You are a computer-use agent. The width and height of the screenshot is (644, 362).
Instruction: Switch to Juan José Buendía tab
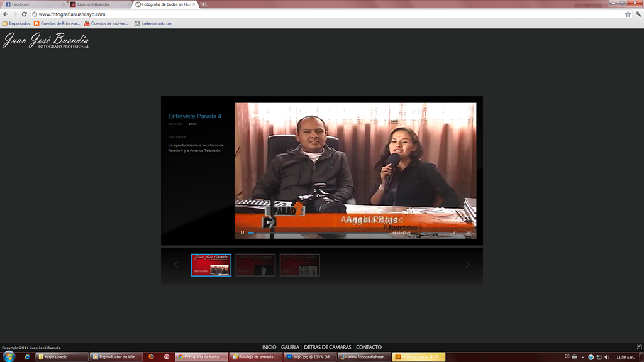point(99,4)
